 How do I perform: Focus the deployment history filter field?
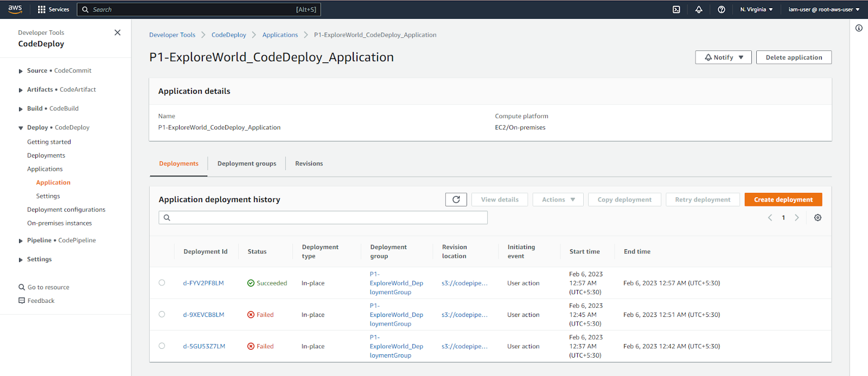tap(323, 218)
